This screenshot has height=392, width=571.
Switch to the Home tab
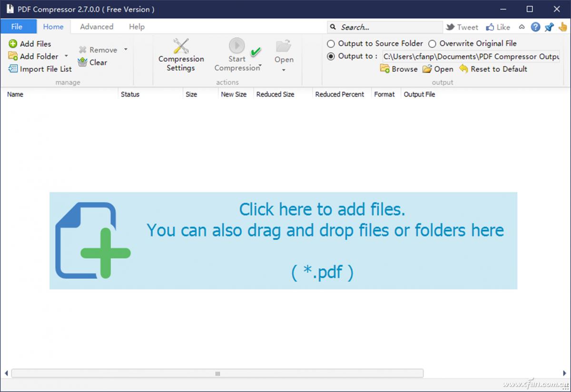tap(53, 27)
